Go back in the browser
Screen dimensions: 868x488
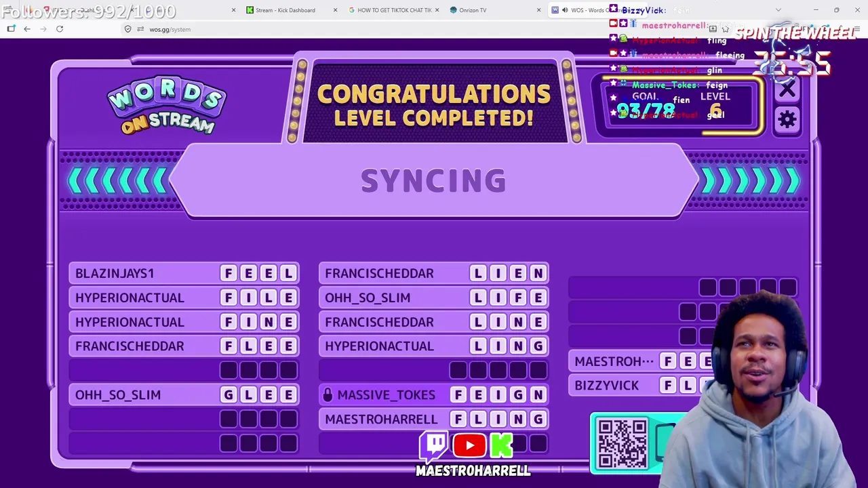tap(27, 29)
